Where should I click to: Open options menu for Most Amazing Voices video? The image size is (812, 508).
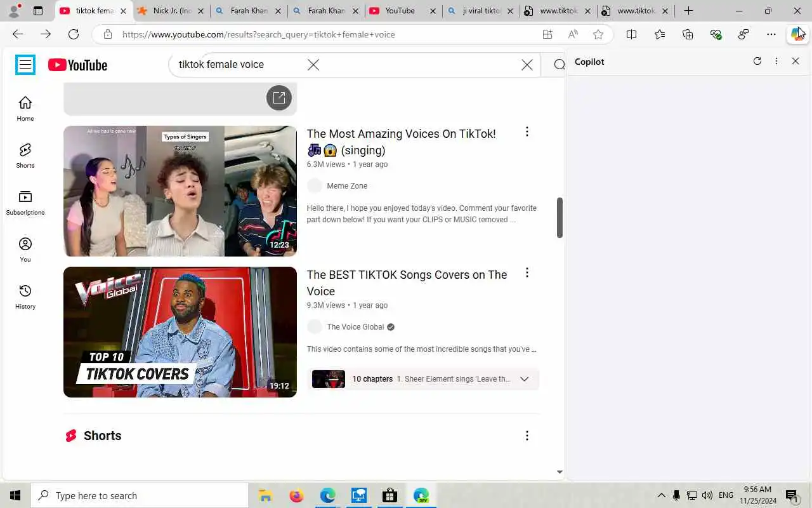(527, 132)
